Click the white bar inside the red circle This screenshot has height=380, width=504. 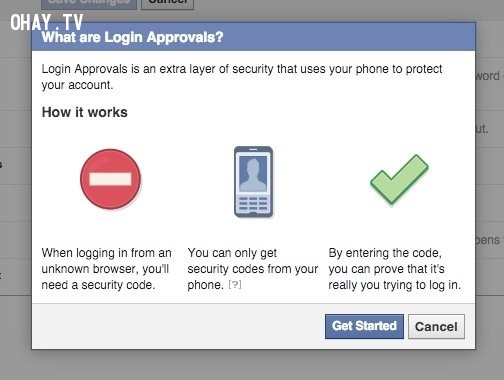110,179
